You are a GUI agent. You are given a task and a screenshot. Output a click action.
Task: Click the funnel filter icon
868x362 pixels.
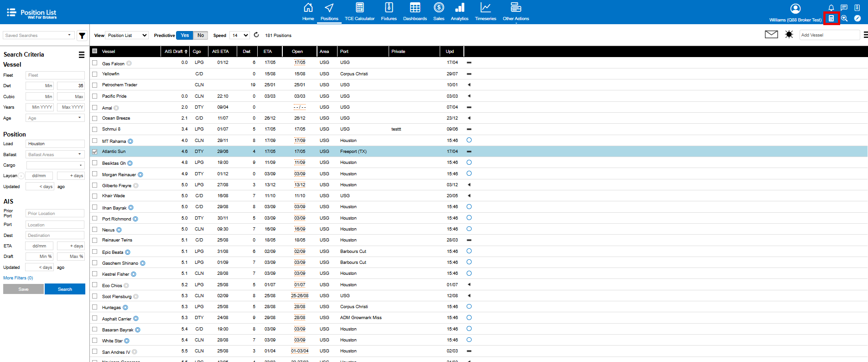82,36
